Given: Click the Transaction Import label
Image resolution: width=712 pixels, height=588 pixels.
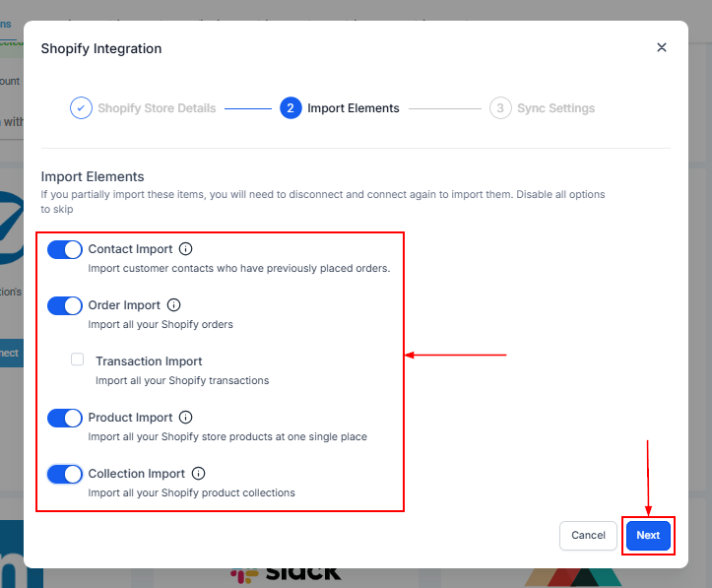Looking at the screenshot, I should point(149,360).
